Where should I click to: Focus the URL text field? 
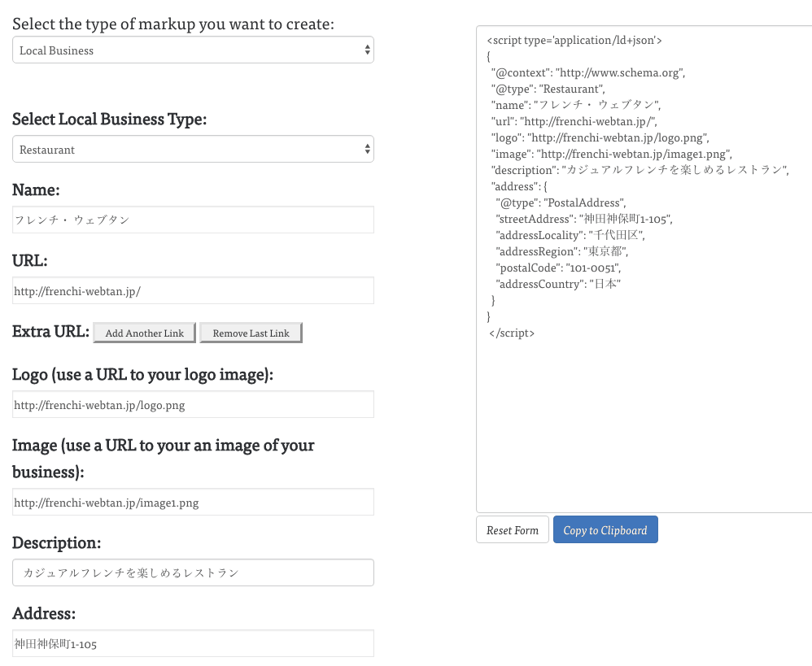[x=193, y=290]
